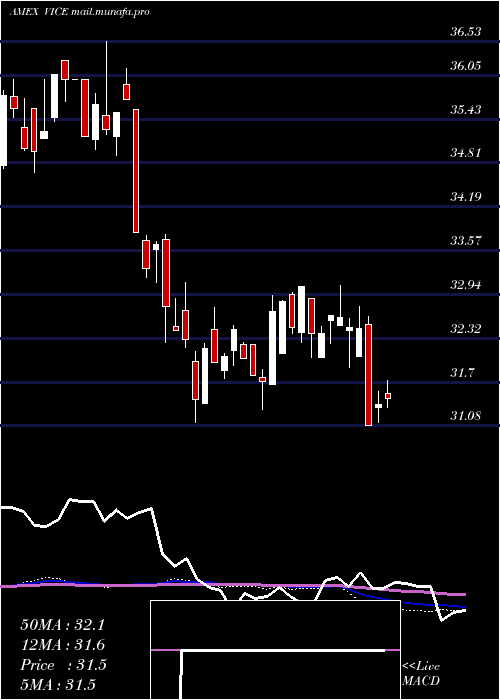Click the '50MA : 32.1' reading
The image size is (500, 700).
click(62, 625)
